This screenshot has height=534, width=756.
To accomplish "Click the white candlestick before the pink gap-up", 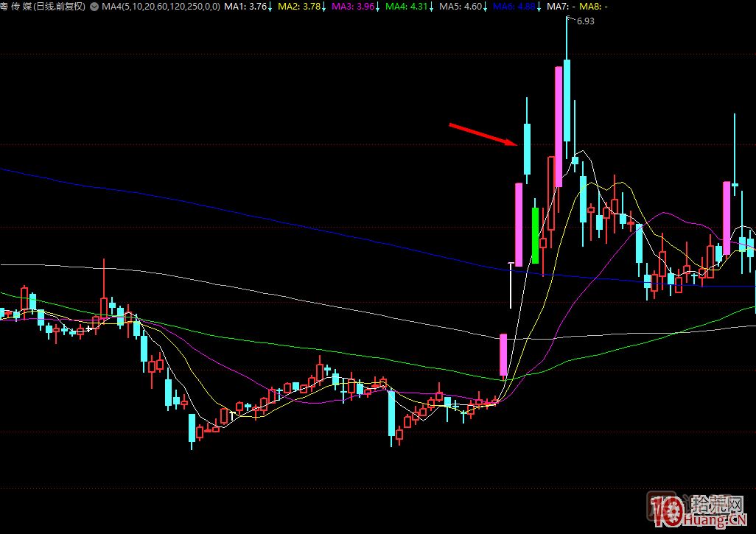I will point(511,284).
